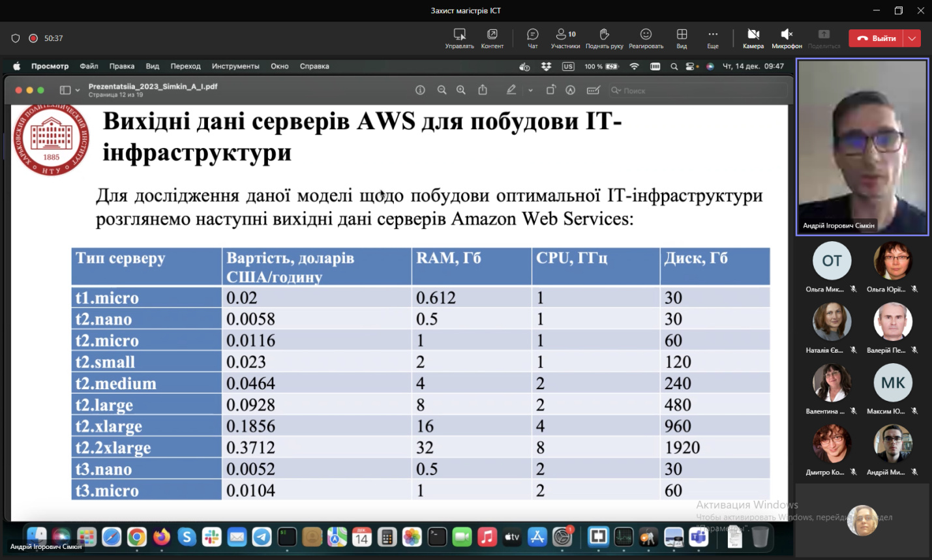
Task: Click the 0.3712 price cell
Action: [317, 448]
